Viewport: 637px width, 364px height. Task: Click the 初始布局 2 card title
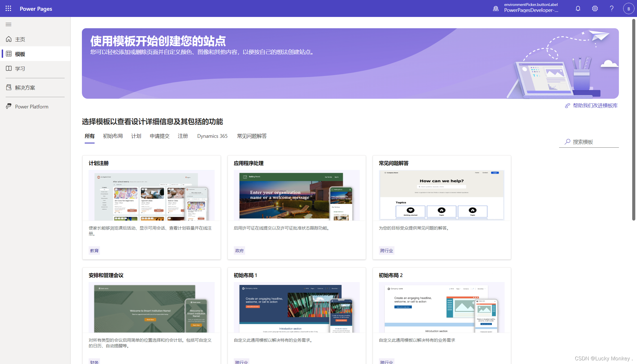click(391, 275)
